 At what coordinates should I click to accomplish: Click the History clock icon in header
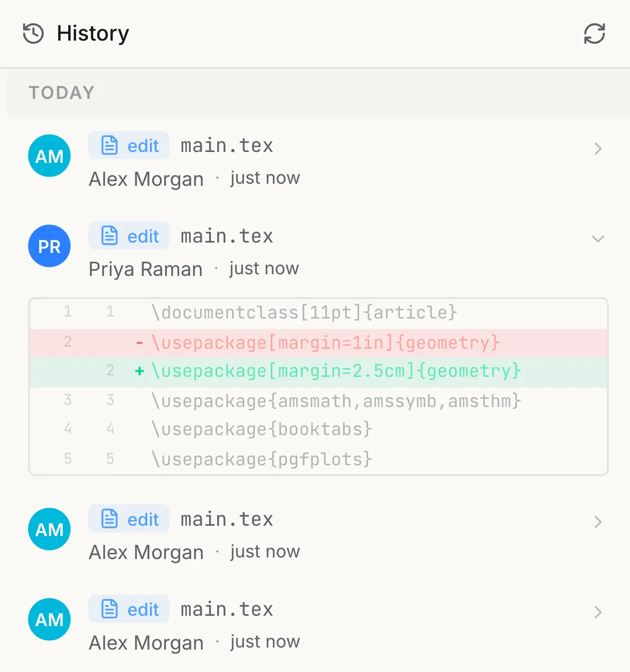pos(33,33)
